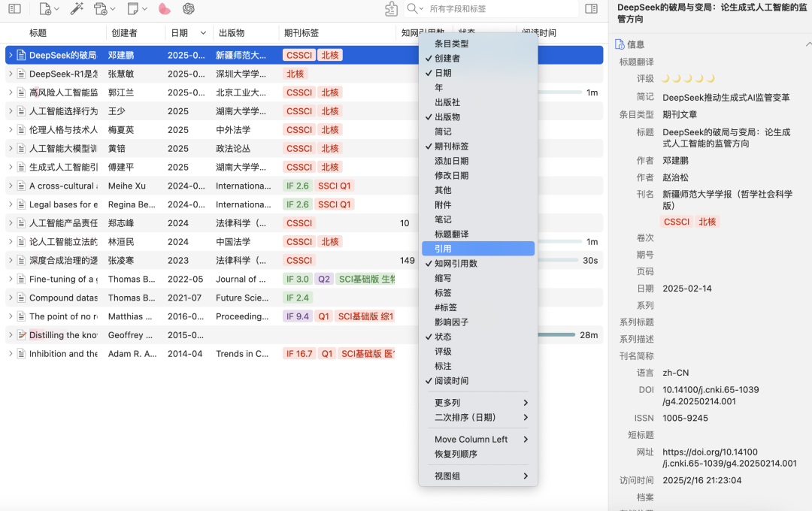Click the new item document icon
Screen dimensions: 812x511
pyautogui.click(x=45, y=9)
